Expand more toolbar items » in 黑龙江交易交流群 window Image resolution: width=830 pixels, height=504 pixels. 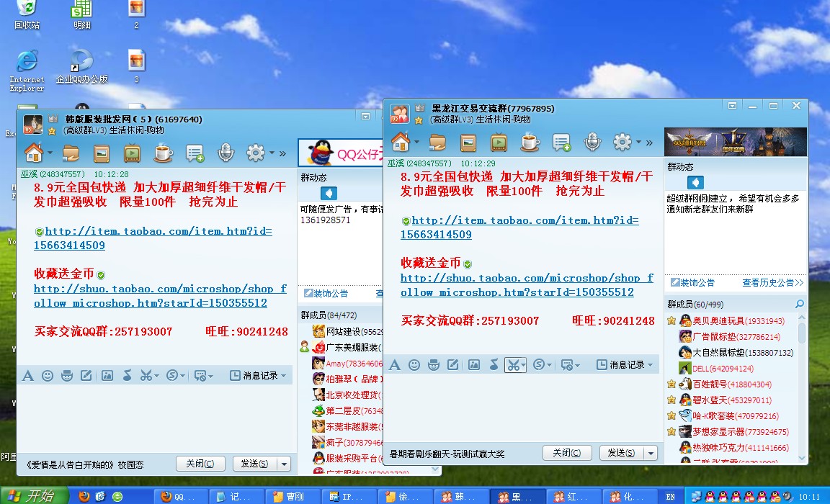pyautogui.click(x=649, y=143)
